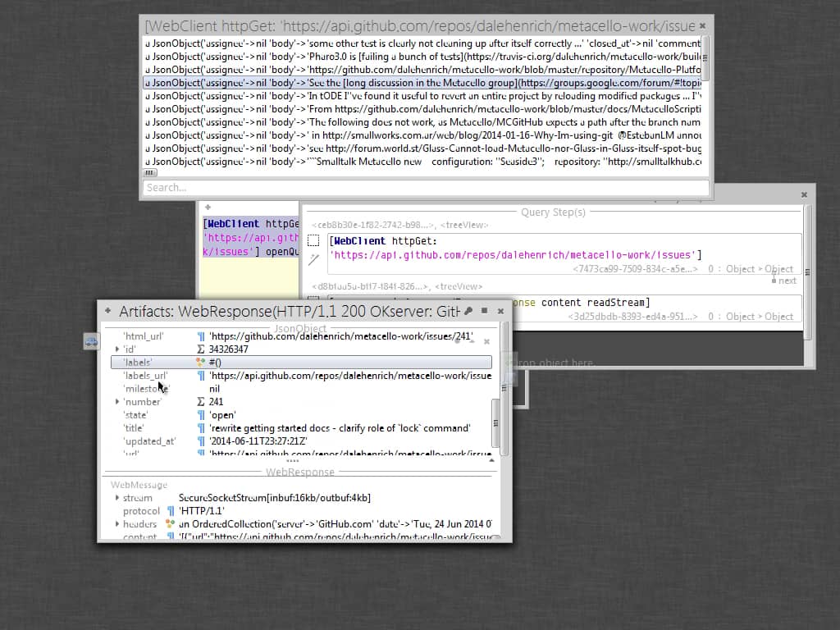840x630 pixels.
Task: Click the string icon on the 'state' row
Action: pos(200,415)
